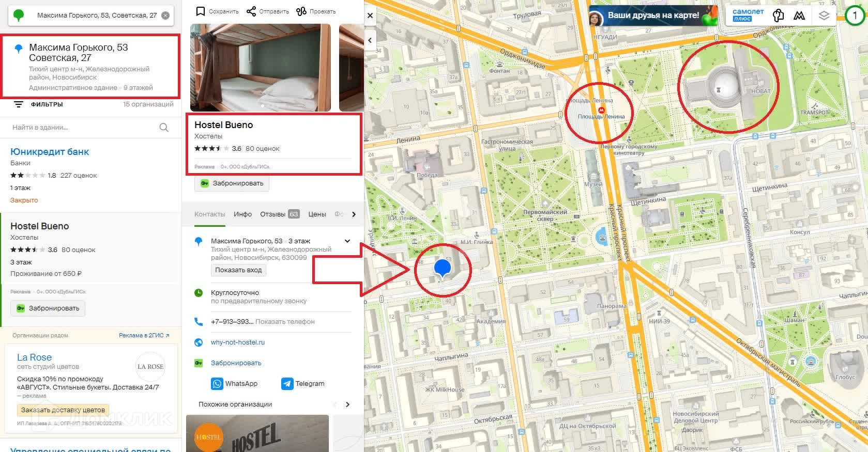Show more tabs with the right chevron
Viewport: 868px width, 452px height.
[x=354, y=214]
